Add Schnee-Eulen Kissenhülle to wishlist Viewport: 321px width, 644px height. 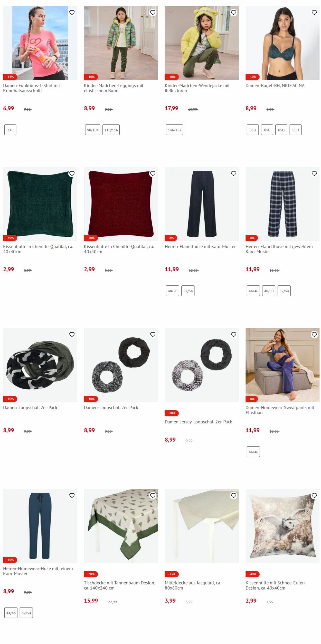[314, 495]
